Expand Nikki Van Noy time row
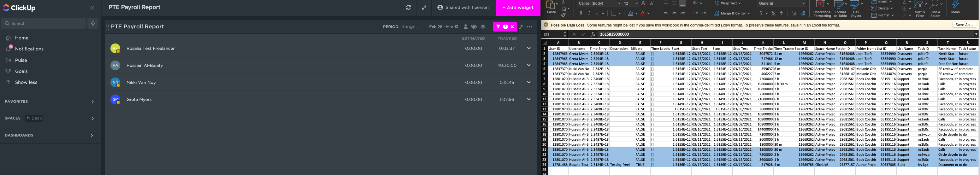This screenshot has width=980, height=175. point(528,82)
